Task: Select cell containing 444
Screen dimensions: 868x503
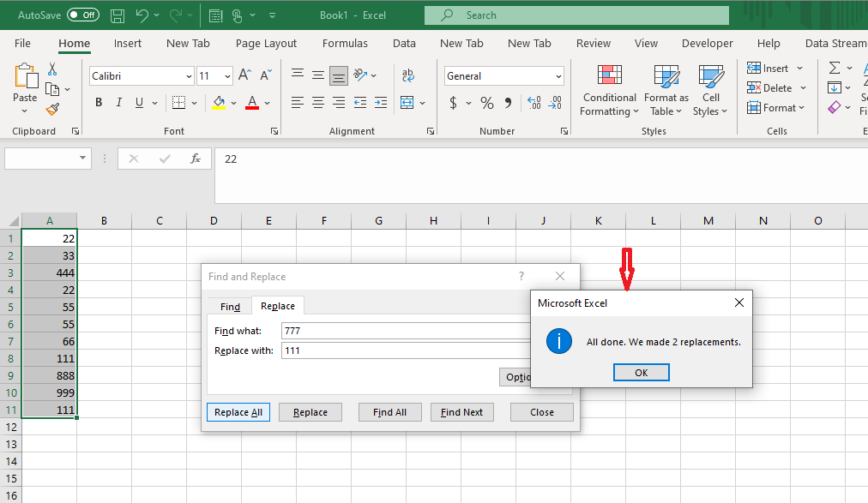Action: click(49, 272)
